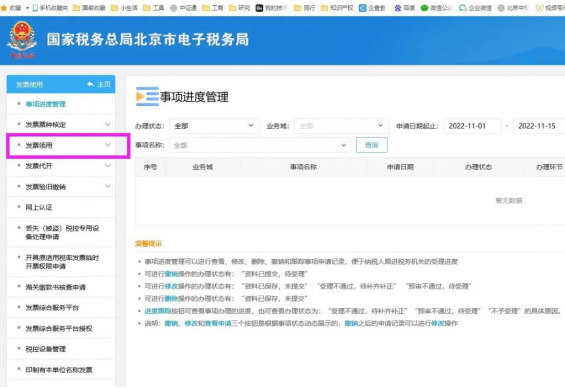Open the 工具 bookmark folder icon

147,8
